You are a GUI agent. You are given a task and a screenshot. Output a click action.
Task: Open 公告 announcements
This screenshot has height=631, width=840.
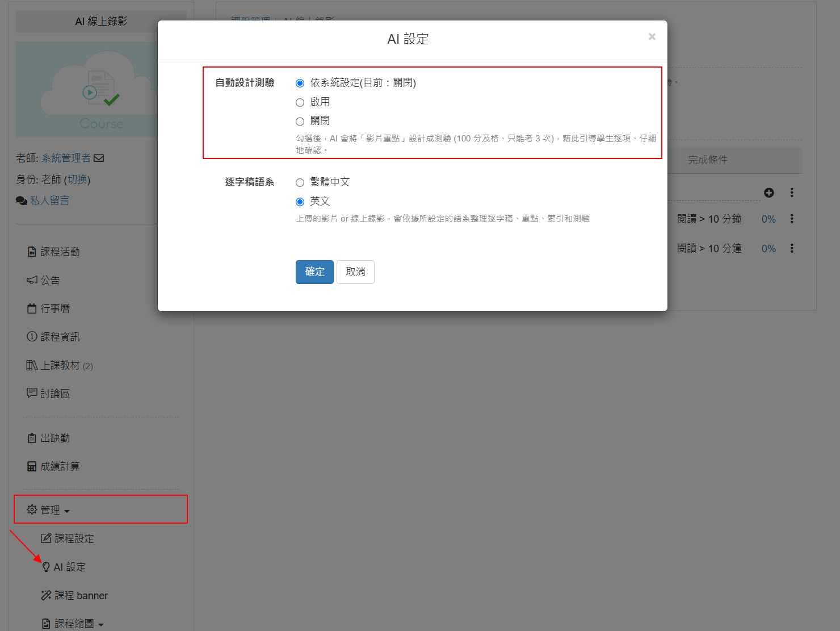pos(44,280)
